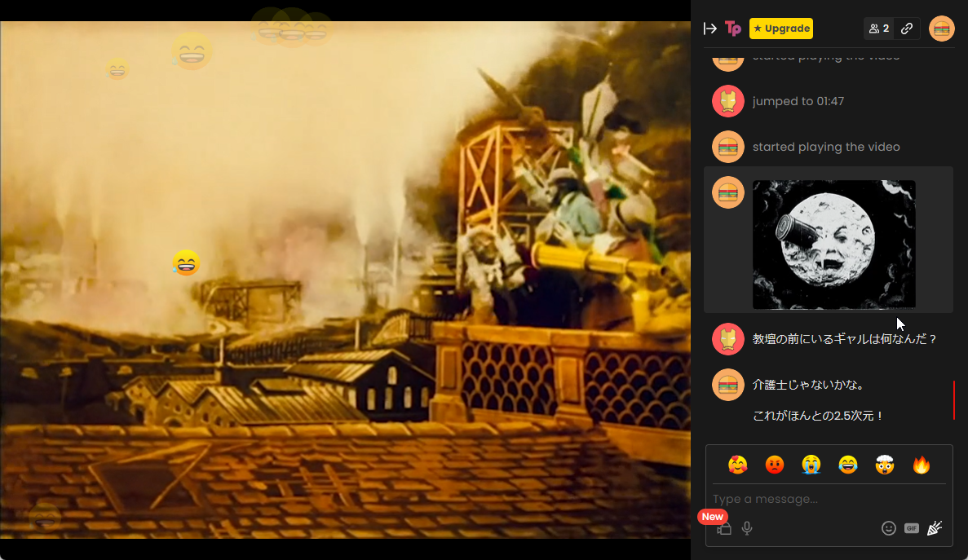The height and width of the screenshot is (560, 968).
Task: Open burger avatar profile in header
Action: [x=941, y=29]
